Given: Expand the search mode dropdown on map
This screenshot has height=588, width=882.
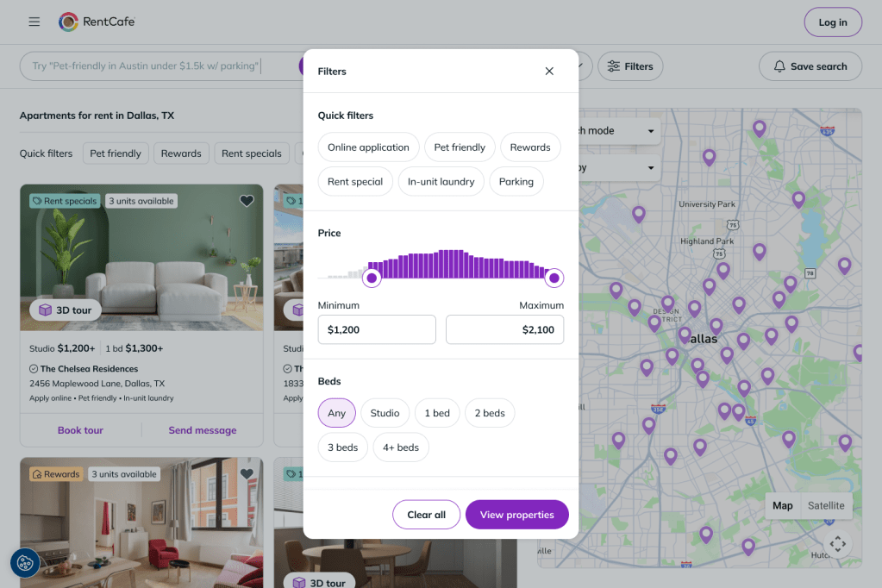Looking at the screenshot, I should 619,130.
